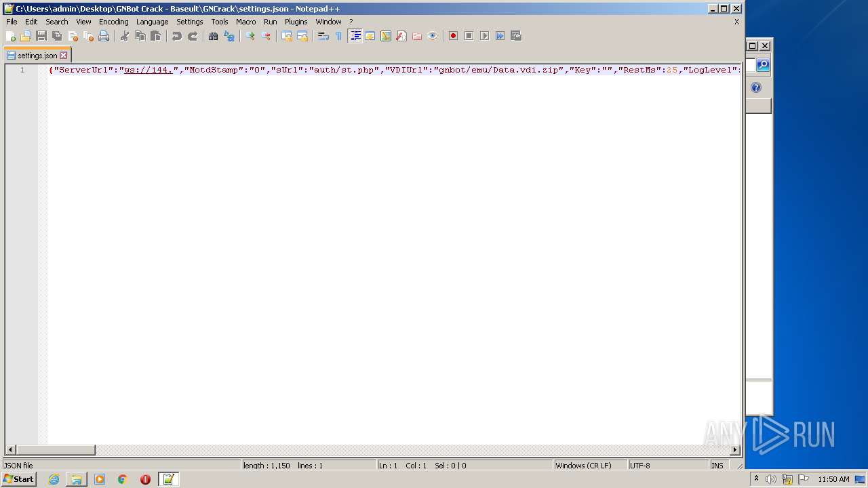Paste clipboard using toolbar icon
868x488 pixels.
point(156,36)
